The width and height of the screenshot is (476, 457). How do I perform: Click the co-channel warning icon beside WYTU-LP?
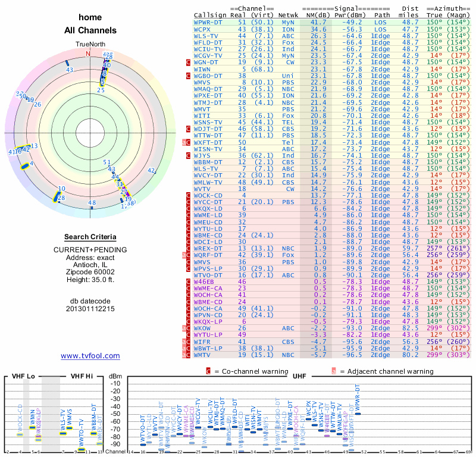click(x=188, y=335)
